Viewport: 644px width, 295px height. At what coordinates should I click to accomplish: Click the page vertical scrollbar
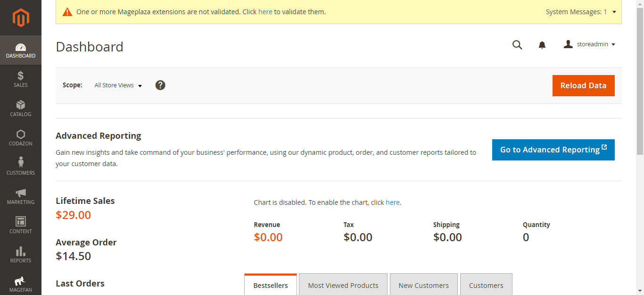[640, 80]
